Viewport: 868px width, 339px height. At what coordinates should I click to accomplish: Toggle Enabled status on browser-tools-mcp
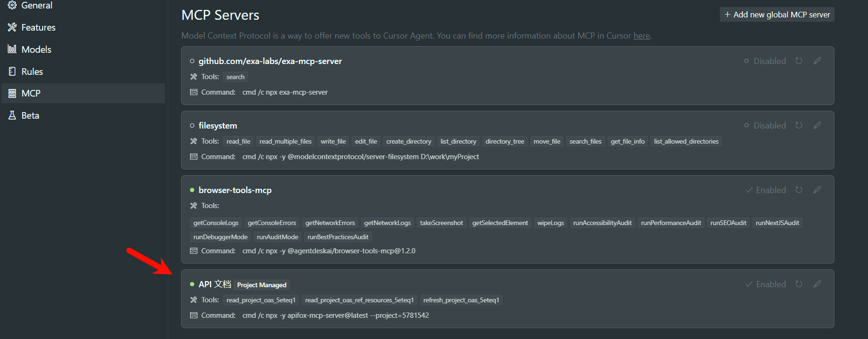coord(766,190)
